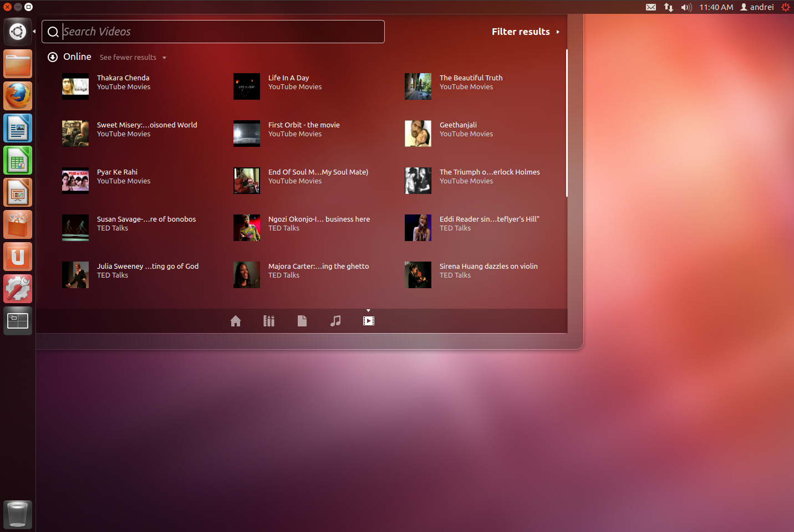Open the End Of Soul thumbnail
Screen dimensions: 794x532
coord(247,181)
